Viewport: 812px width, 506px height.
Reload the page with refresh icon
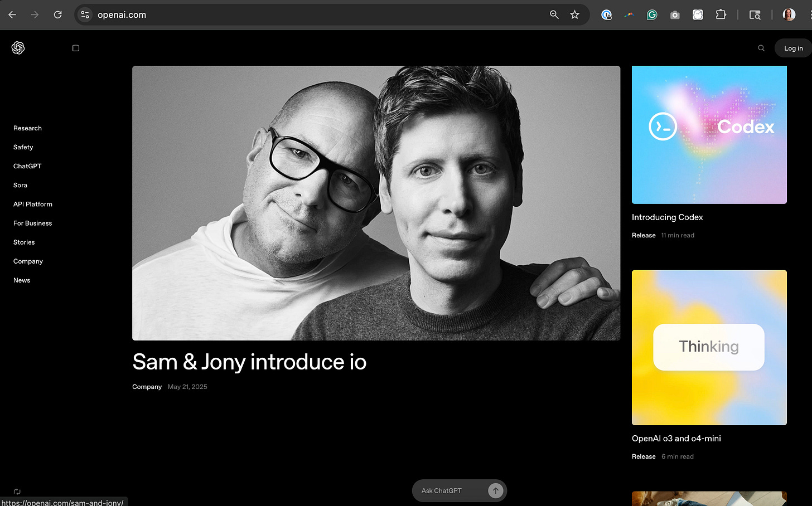pyautogui.click(x=57, y=14)
